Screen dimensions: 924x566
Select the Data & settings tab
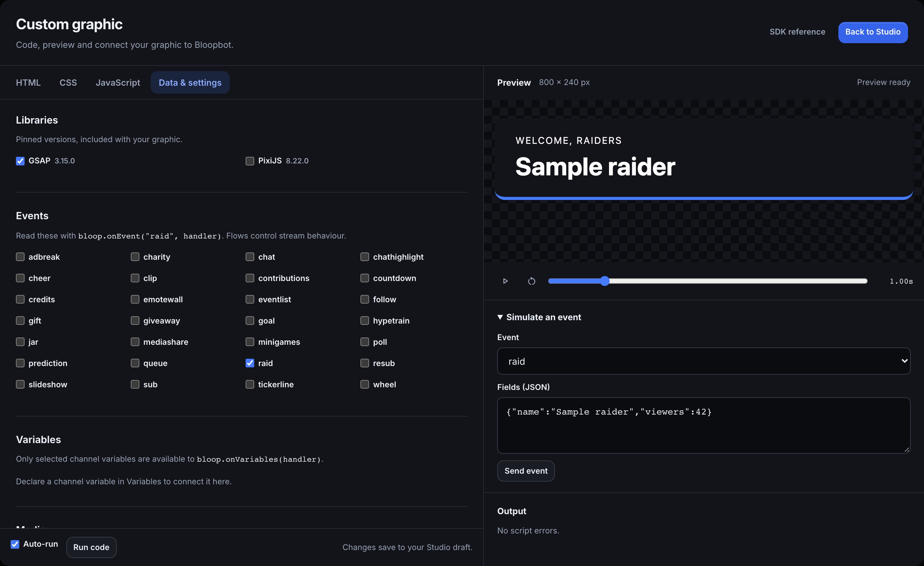pyautogui.click(x=190, y=83)
